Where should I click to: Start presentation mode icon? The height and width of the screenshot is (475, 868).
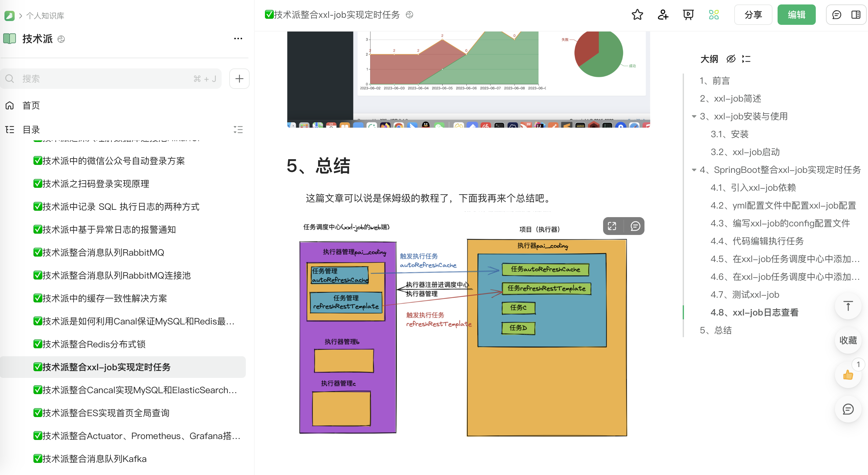(688, 15)
